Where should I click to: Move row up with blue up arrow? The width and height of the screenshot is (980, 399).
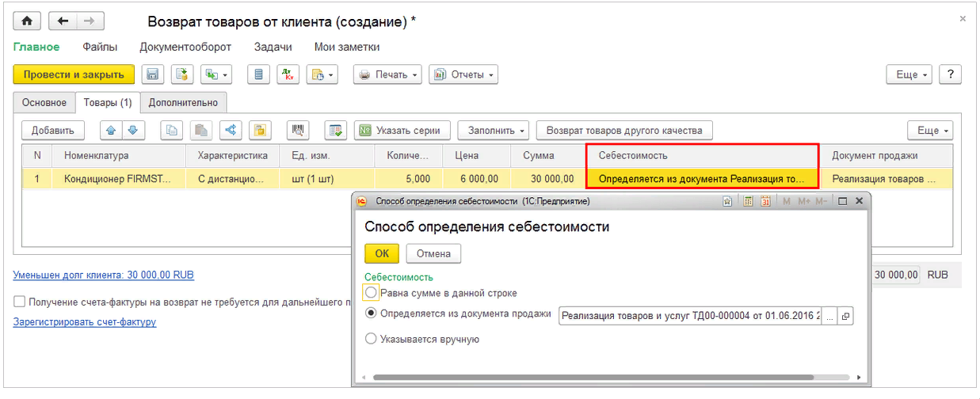click(111, 131)
